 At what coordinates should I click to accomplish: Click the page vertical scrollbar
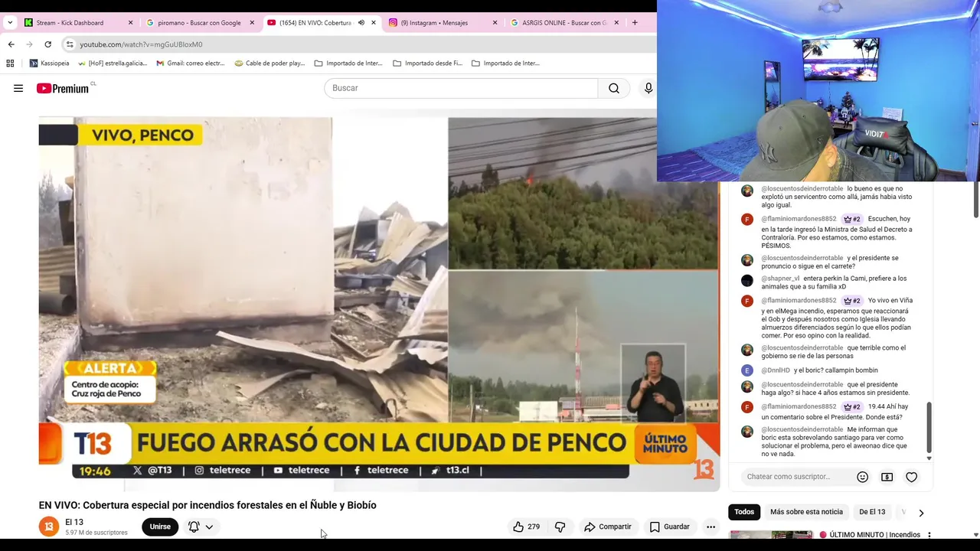point(975,199)
